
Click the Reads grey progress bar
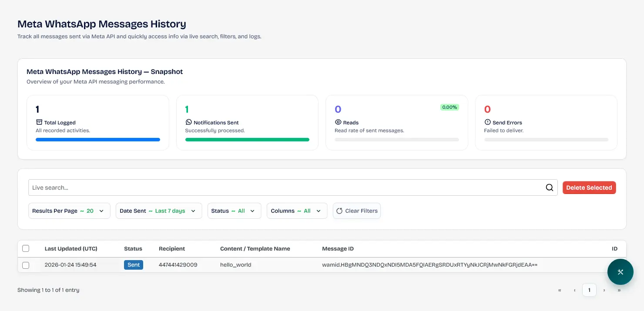[x=397, y=140]
